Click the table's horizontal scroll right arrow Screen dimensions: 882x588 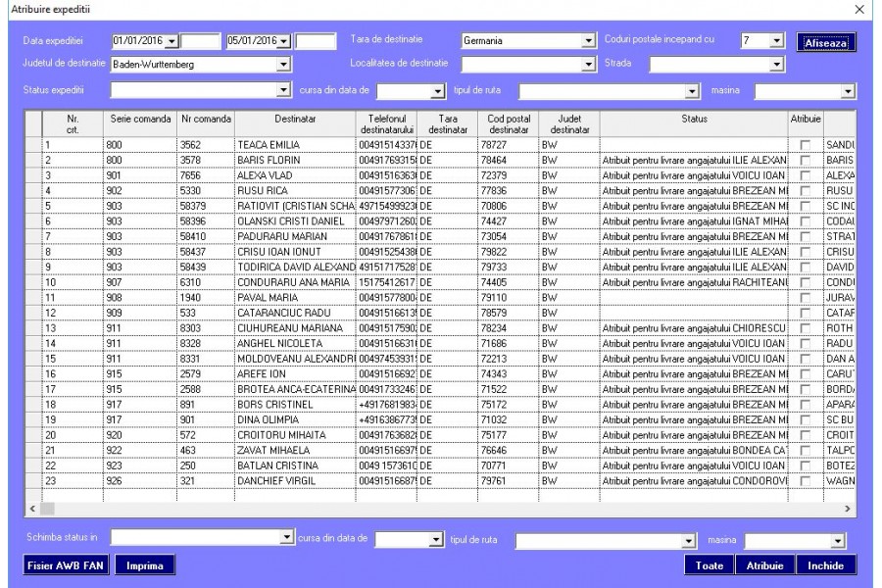[848, 509]
